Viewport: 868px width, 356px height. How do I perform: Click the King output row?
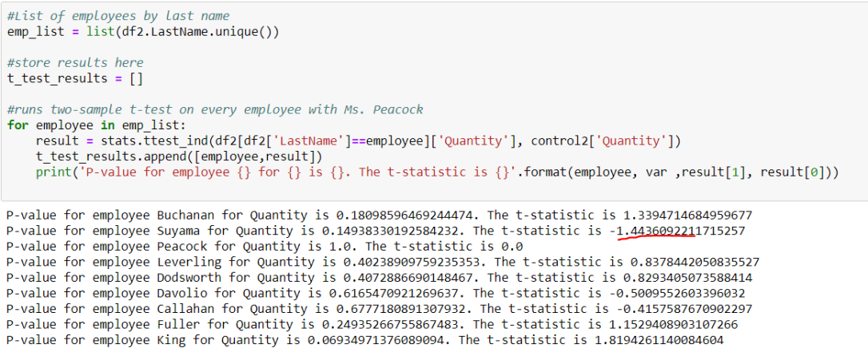click(x=365, y=339)
